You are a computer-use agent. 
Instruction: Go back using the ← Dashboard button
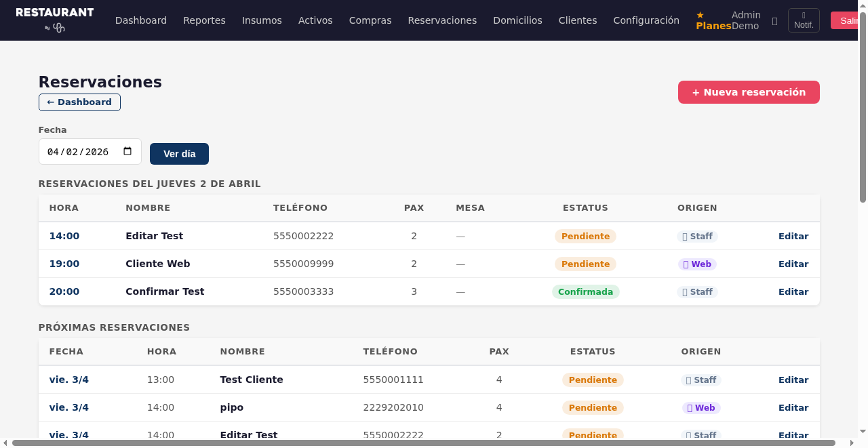[x=79, y=102]
